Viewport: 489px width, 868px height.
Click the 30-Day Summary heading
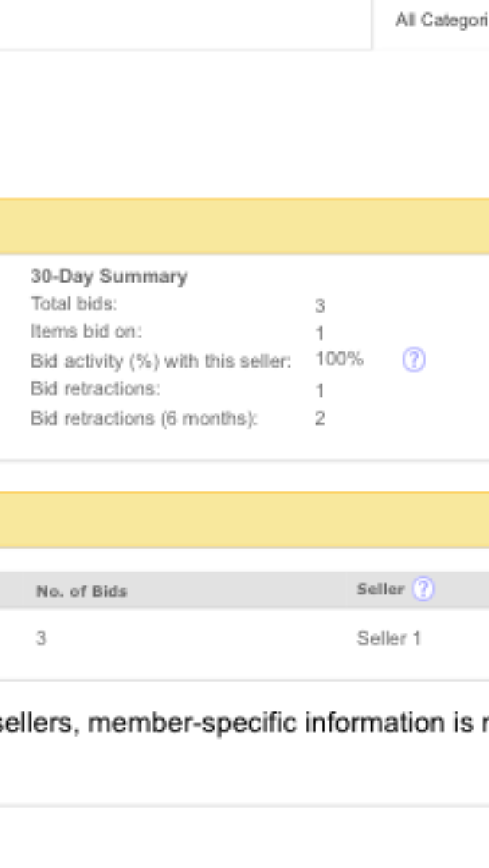(109, 277)
